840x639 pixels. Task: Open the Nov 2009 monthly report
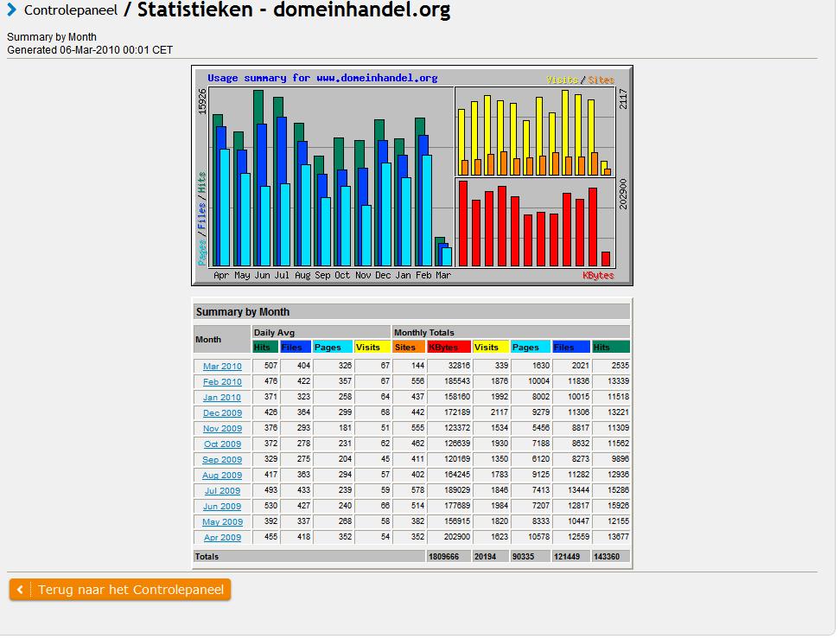coord(222,428)
